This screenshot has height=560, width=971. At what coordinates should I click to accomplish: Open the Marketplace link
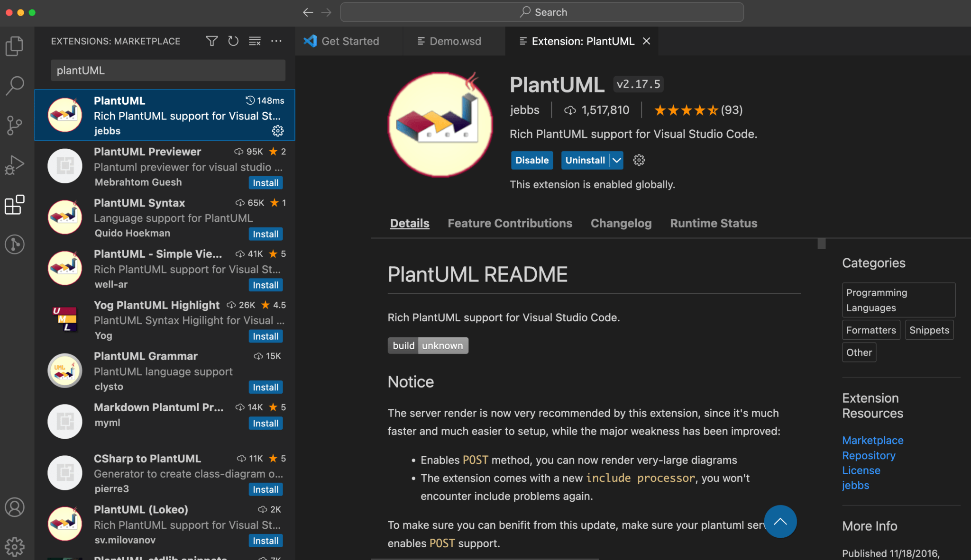coord(872,440)
